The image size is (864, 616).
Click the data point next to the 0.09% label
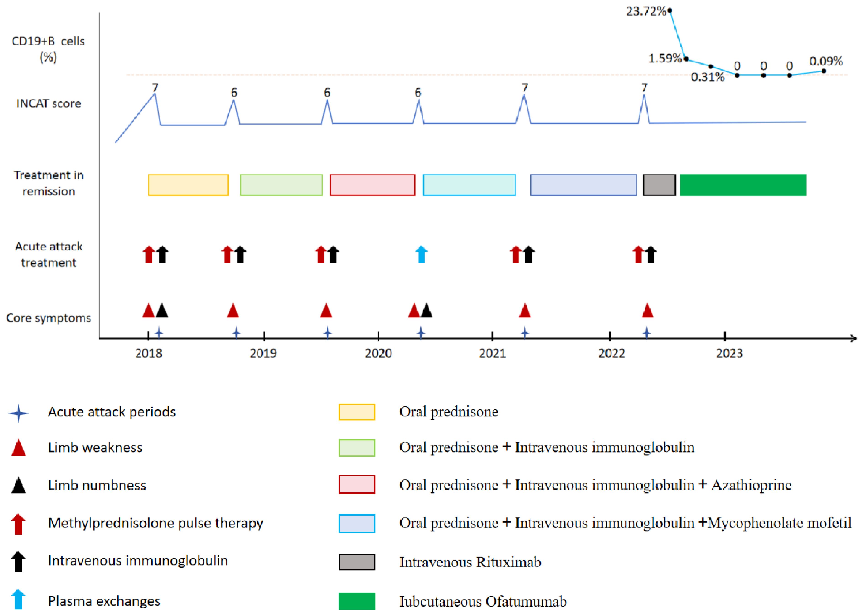point(824,71)
